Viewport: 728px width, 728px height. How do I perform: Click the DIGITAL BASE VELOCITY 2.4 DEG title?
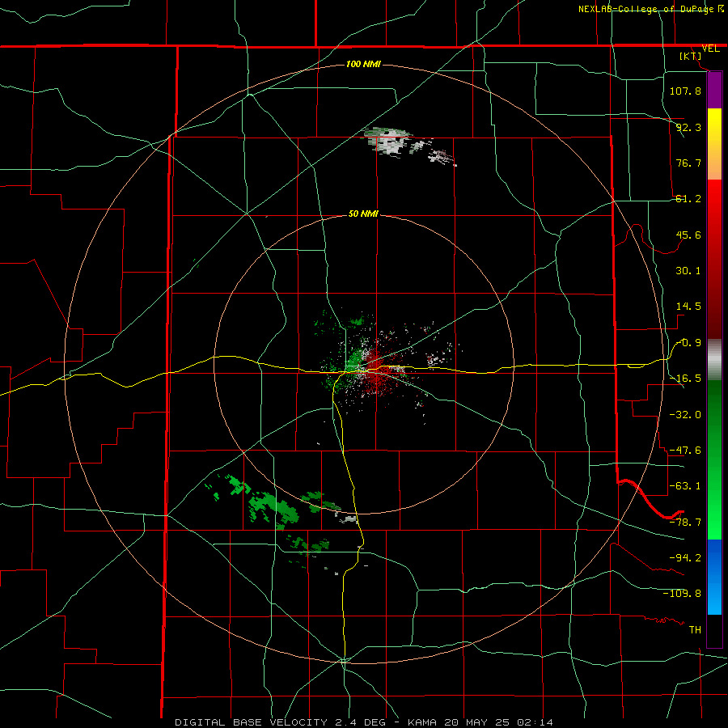tap(281, 722)
